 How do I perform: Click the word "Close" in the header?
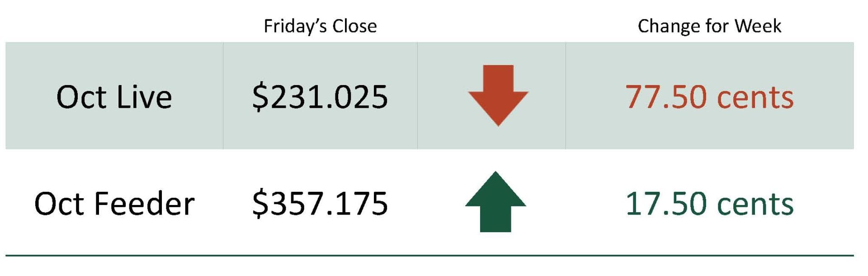[x=354, y=26]
